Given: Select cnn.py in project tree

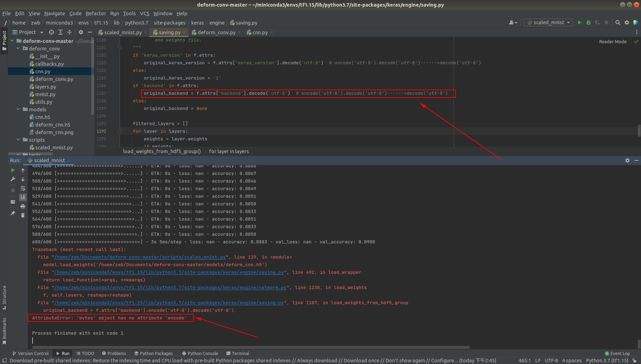Looking at the screenshot, I should coord(43,72).
